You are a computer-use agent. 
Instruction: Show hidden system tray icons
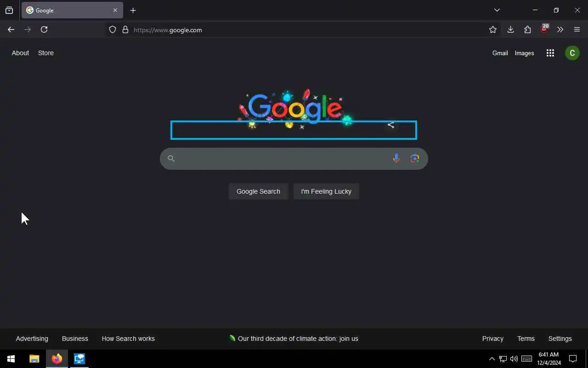[492, 359]
